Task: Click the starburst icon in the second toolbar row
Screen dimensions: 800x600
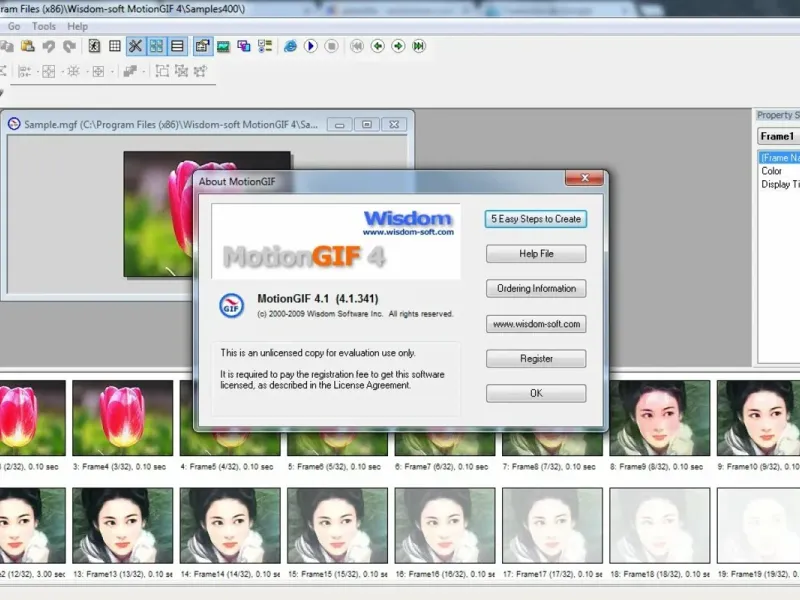Action: pyautogui.click(x=73, y=71)
